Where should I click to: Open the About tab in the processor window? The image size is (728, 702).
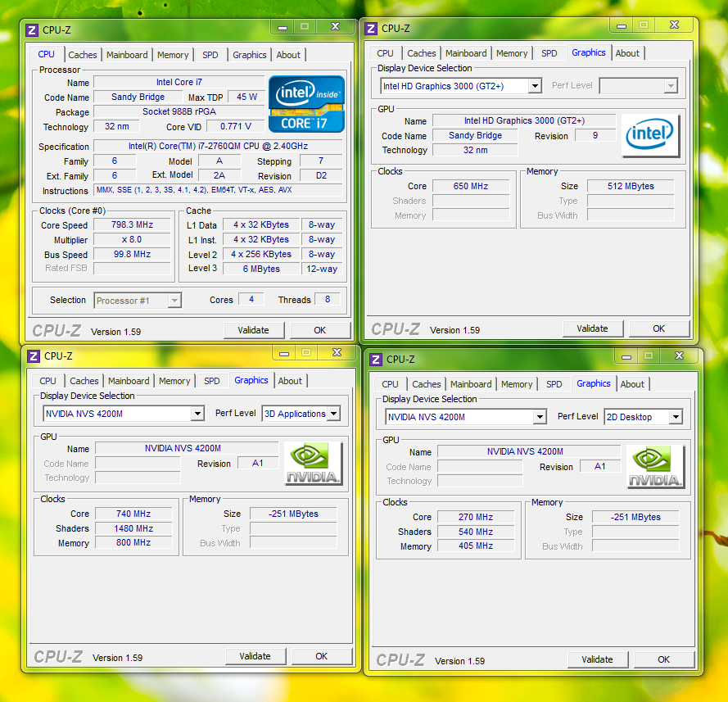[x=288, y=55]
